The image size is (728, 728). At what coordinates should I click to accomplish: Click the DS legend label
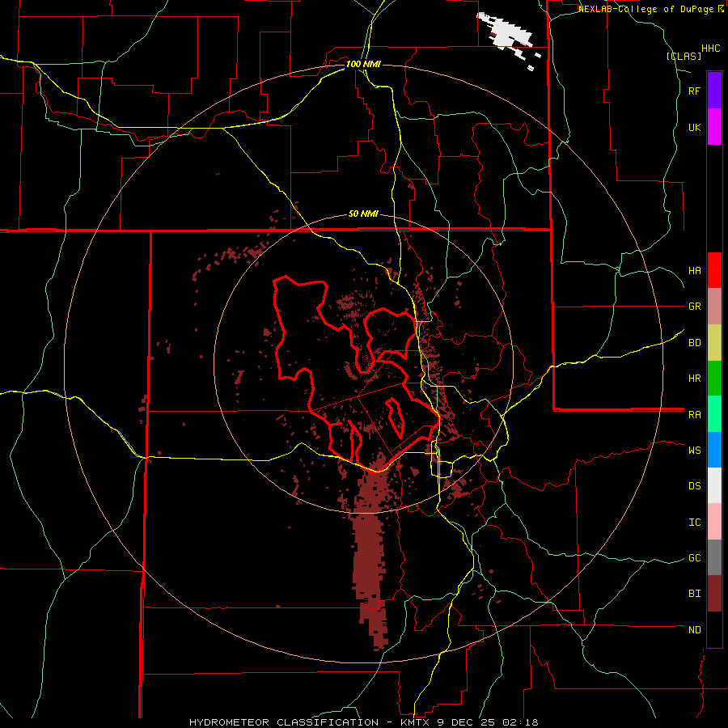point(694,485)
